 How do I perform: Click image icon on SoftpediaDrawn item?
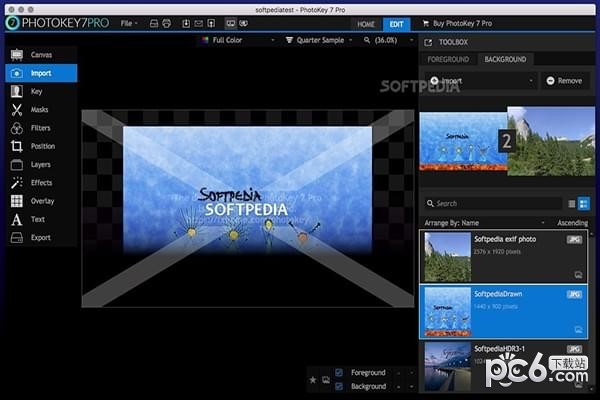(578, 329)
